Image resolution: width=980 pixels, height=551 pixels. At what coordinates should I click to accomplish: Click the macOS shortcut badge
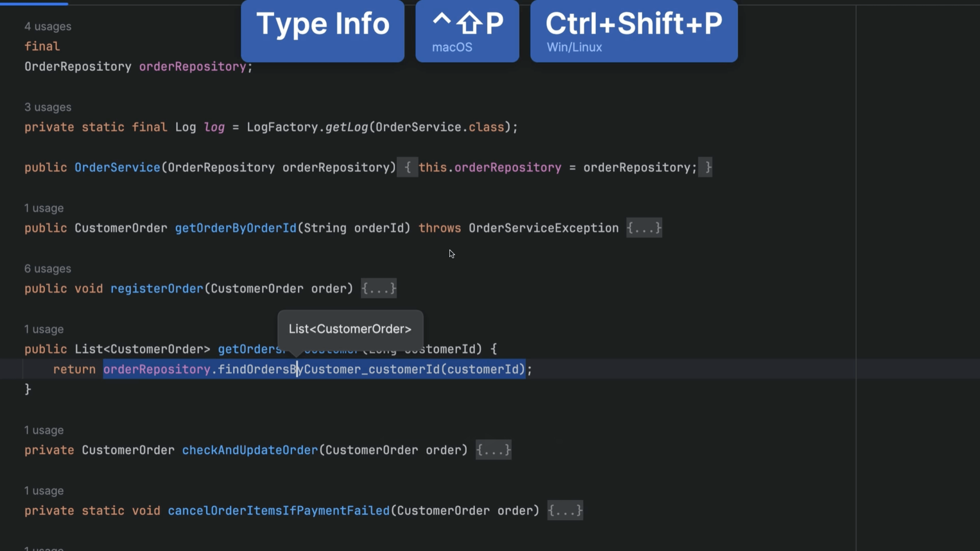coord(467,30)
